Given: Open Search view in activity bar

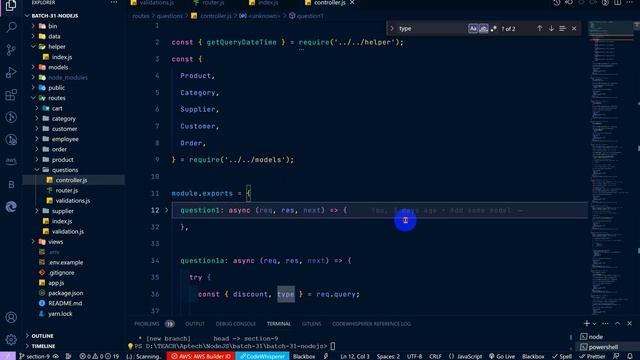Looking at the screenshot, I should tap(11, 27).
